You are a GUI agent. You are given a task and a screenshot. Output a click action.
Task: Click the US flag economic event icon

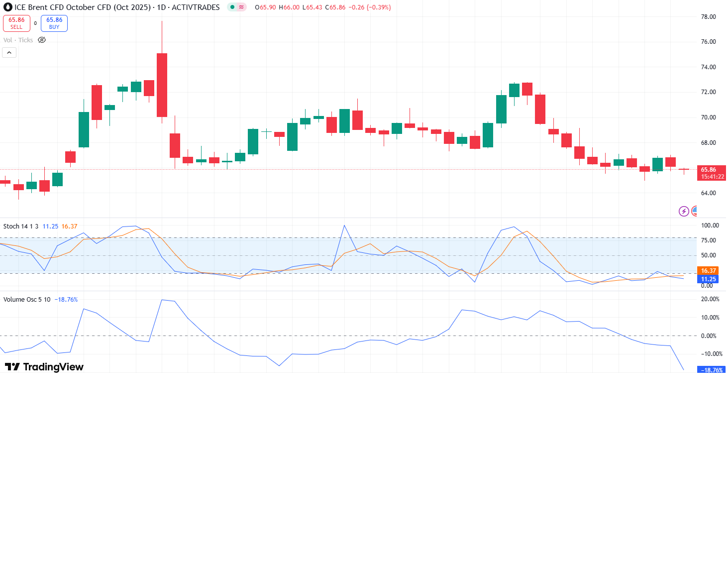pyautogui.click(x=694, y=212)
